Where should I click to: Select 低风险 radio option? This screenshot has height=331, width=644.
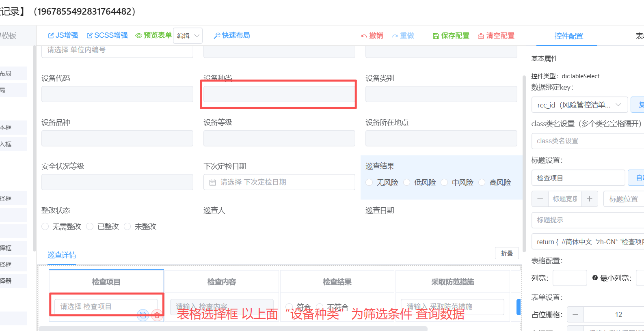pos(406,183)
